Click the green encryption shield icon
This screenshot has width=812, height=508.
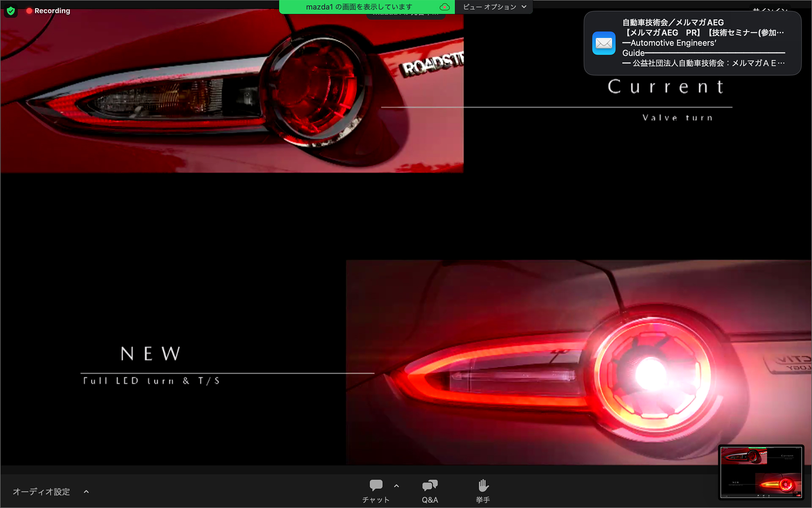pyautogui.click(x=11, y=11)
